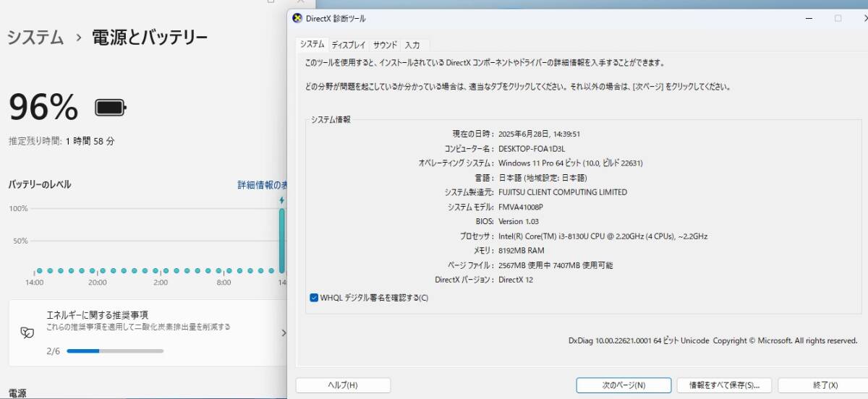Click the language 日本語 value
Screen dimensions: 868x399
pos(542,178)
